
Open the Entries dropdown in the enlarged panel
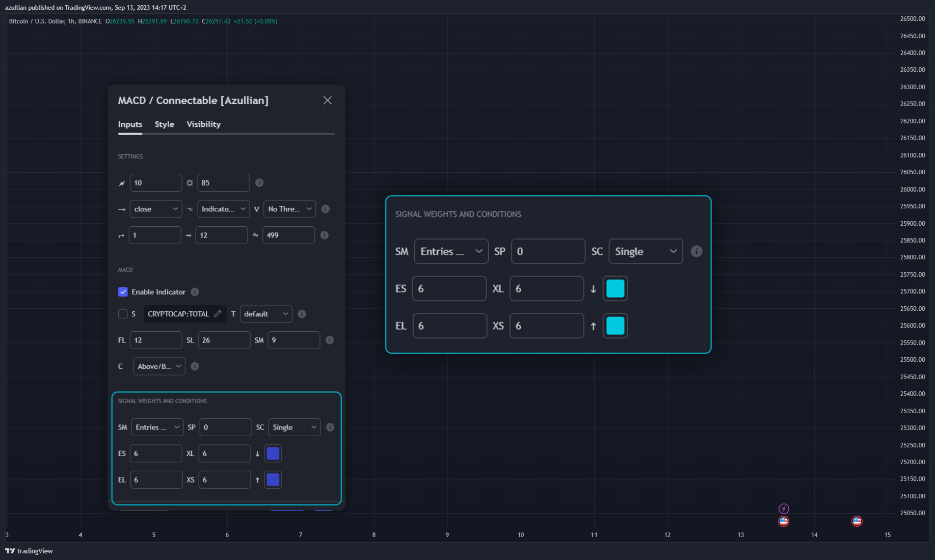(x=451, y=251)
